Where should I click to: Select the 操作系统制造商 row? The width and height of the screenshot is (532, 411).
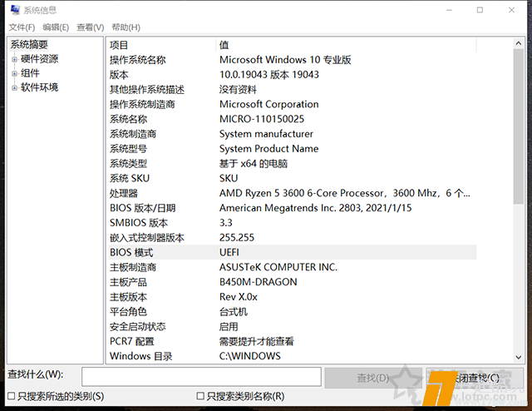tap(292, 104)
